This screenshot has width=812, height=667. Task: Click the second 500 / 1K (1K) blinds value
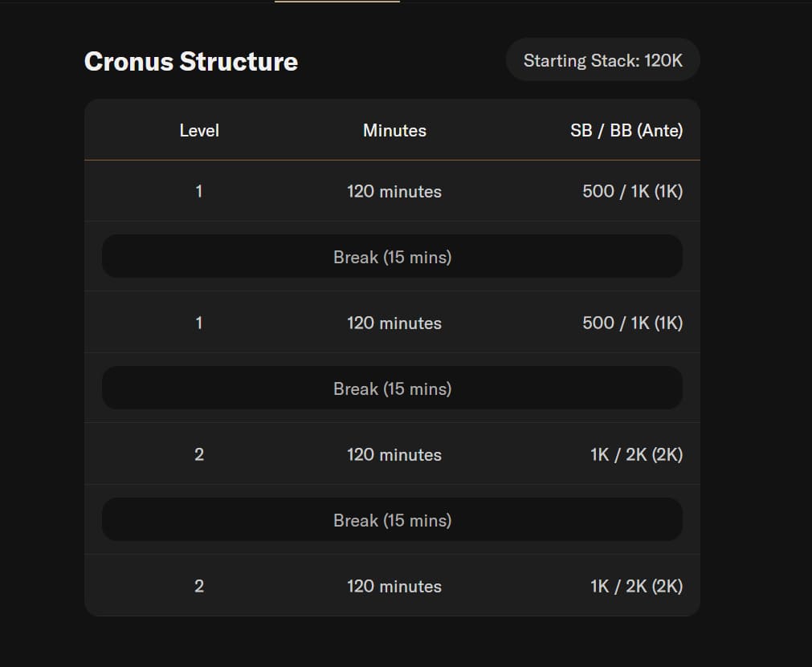(632, 323)
